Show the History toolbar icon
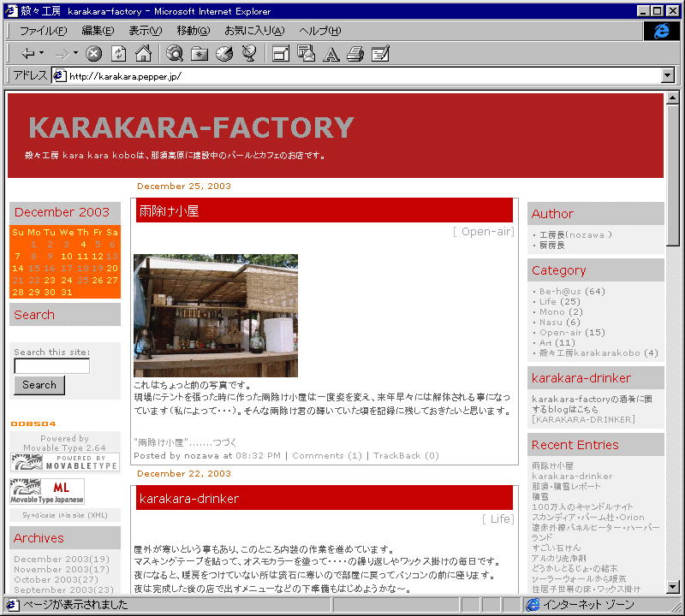685x616 pixels. pos(224,54)
